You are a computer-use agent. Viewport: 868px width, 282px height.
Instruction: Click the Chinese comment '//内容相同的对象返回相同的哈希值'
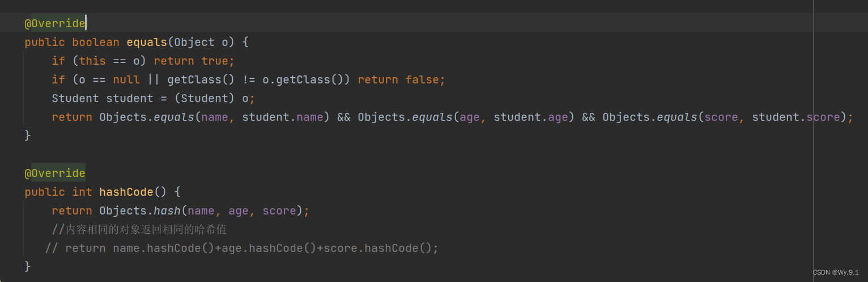139,230
